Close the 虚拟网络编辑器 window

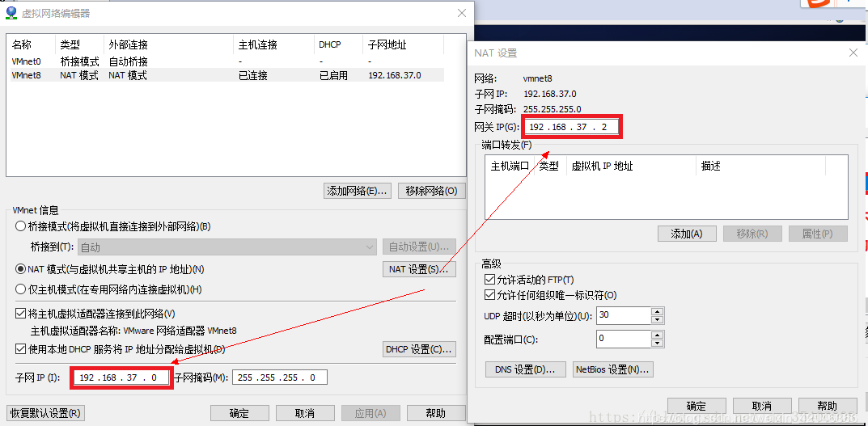[462, 13]
